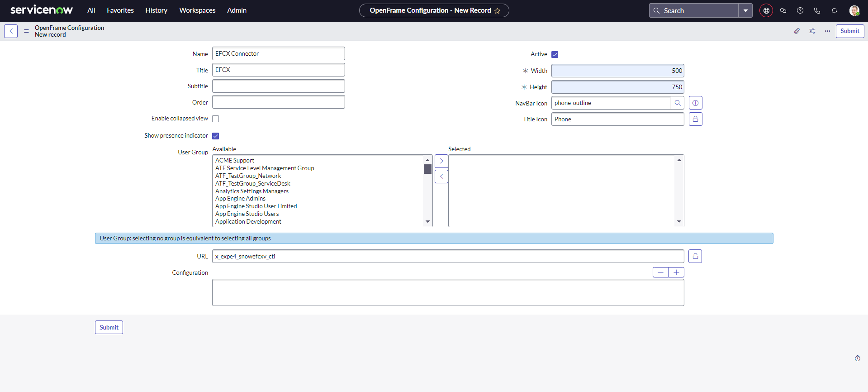The image size is (868, 392).
Task: Uncheck the Active checkbox
Action: click(555, 54)
